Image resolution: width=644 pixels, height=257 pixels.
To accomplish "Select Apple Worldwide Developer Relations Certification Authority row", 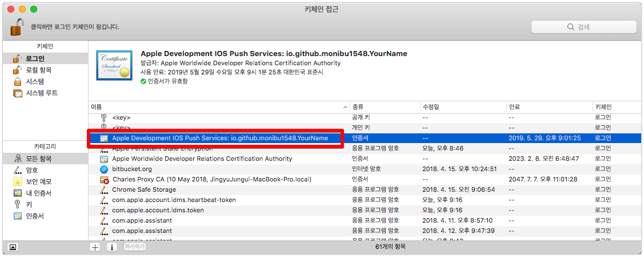I will 366,159.
